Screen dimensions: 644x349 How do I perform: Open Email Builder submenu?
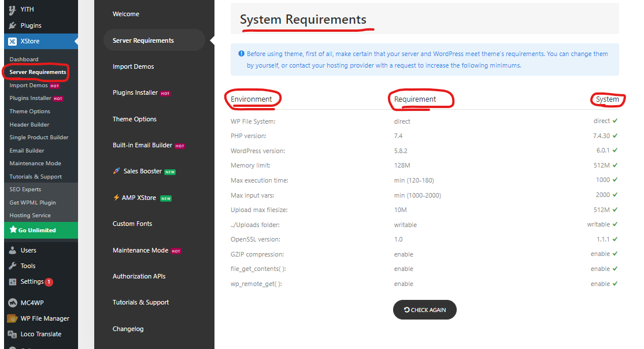tap(27, 151)
